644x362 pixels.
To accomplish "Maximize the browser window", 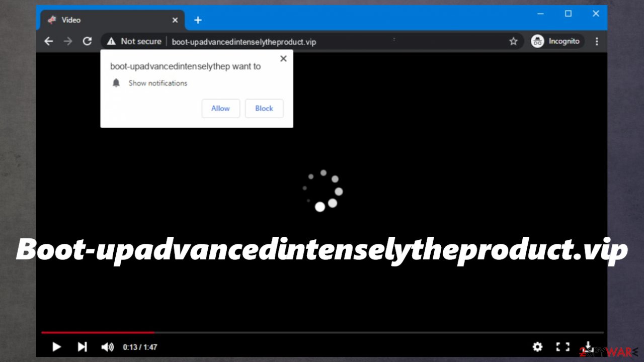I will [x=568, y=14].
